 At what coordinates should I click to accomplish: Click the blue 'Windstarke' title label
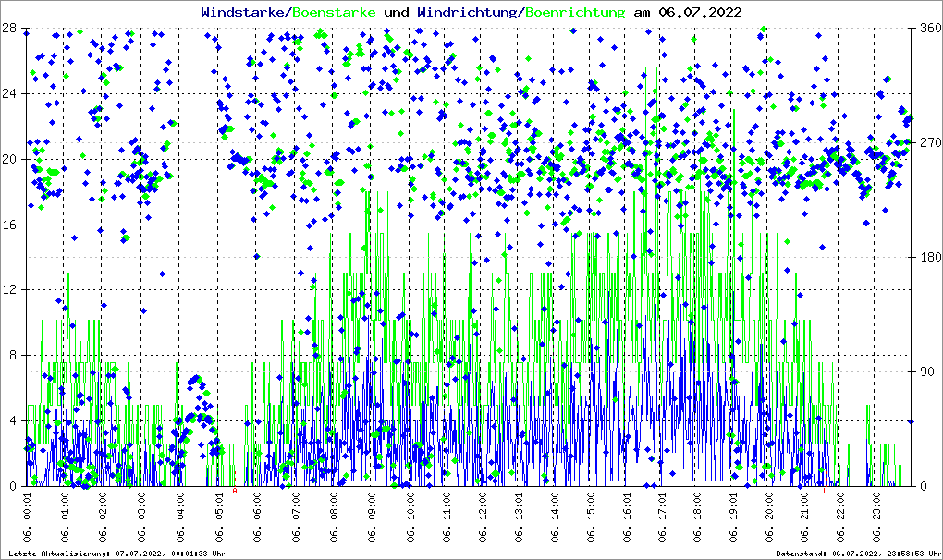pos(243,12)
